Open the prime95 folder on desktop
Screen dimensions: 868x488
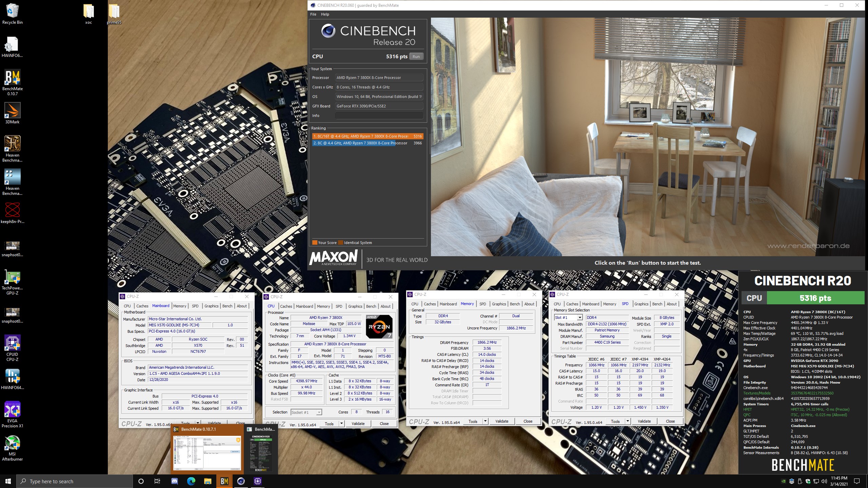(114, 14)
